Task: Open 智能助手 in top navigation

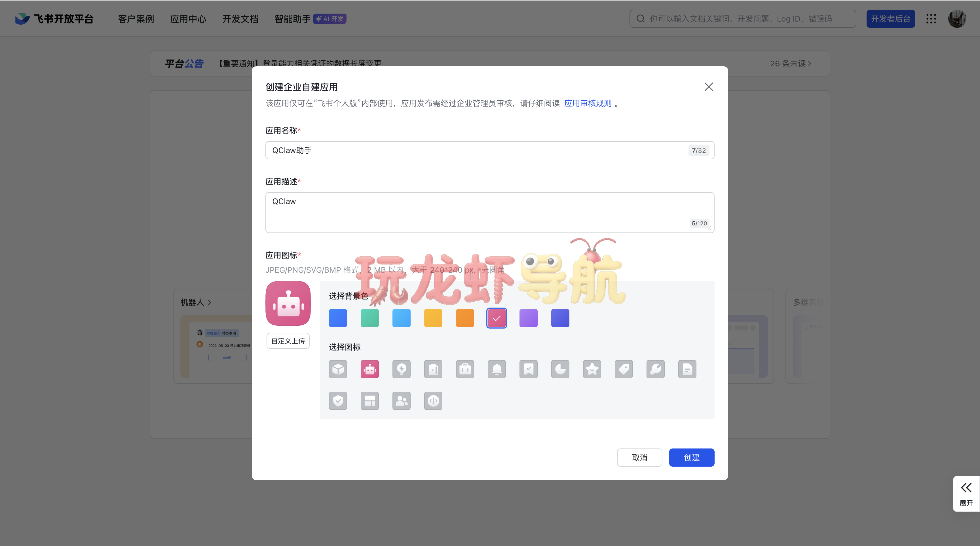Action: pyautogui.click(x=292, y=19)
